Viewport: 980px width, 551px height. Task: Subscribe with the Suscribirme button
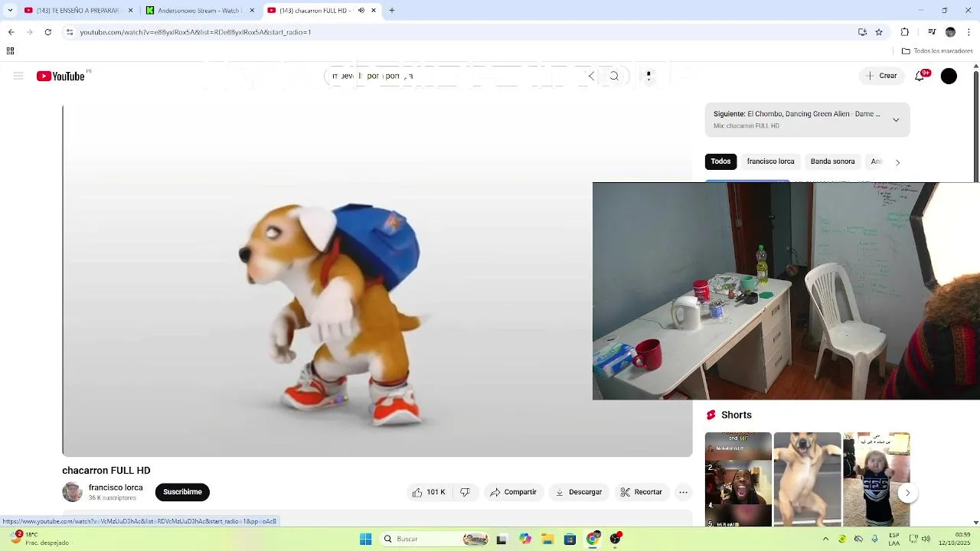point(182,492)
